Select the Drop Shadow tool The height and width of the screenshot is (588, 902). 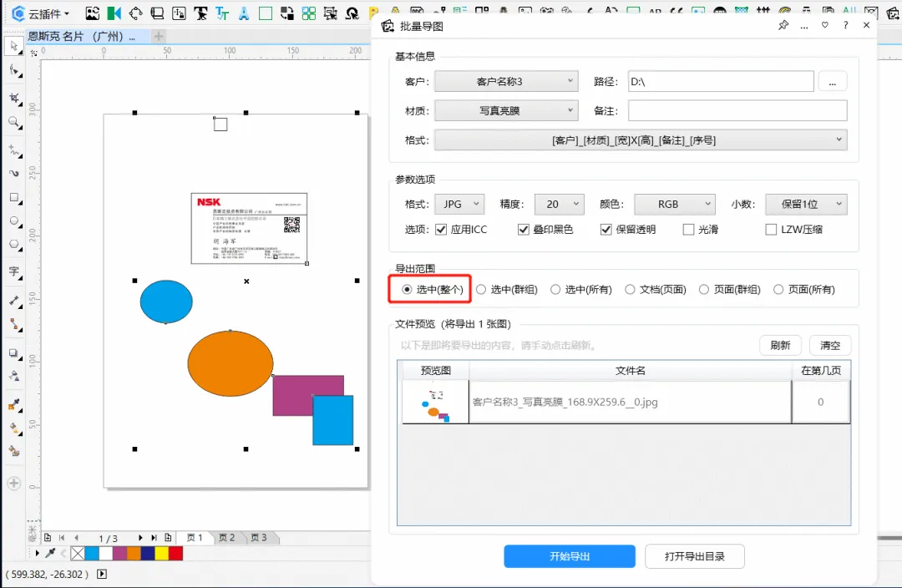[14, 353]
